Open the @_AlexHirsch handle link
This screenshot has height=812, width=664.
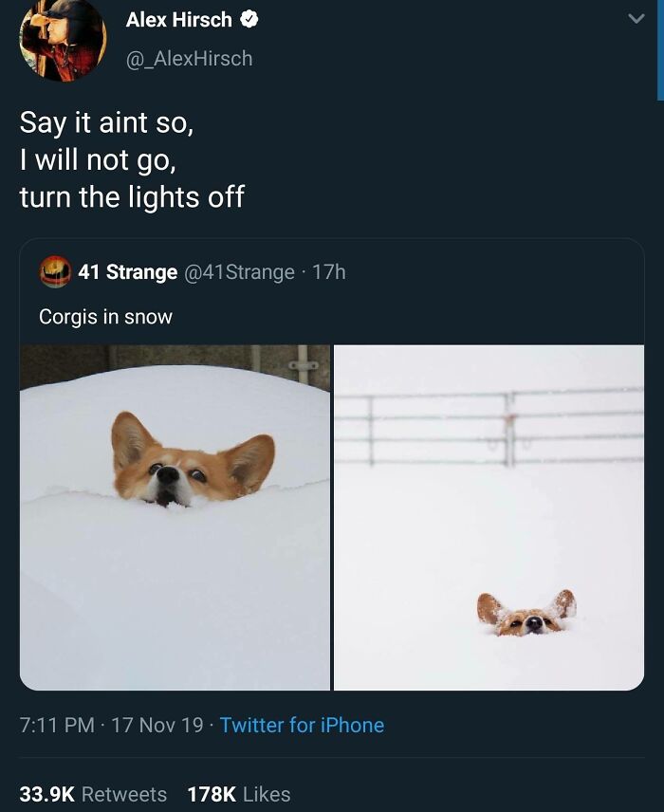[189, 58]
